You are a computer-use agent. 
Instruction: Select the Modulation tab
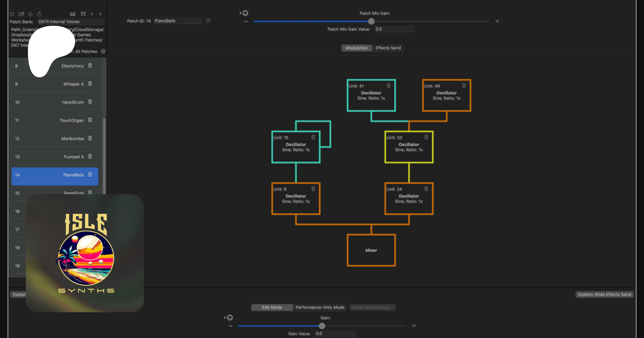[356, 48]
